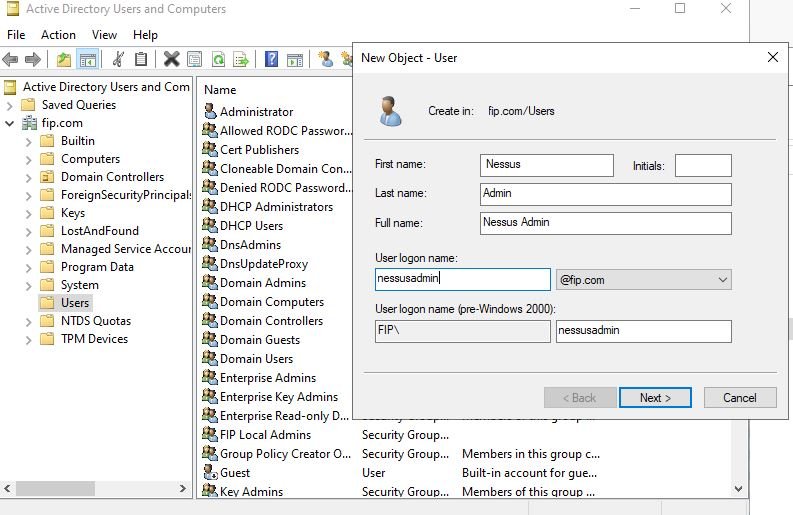Click the First name field
The width and height of the screenshot is (793, 515).
[547, 165]
